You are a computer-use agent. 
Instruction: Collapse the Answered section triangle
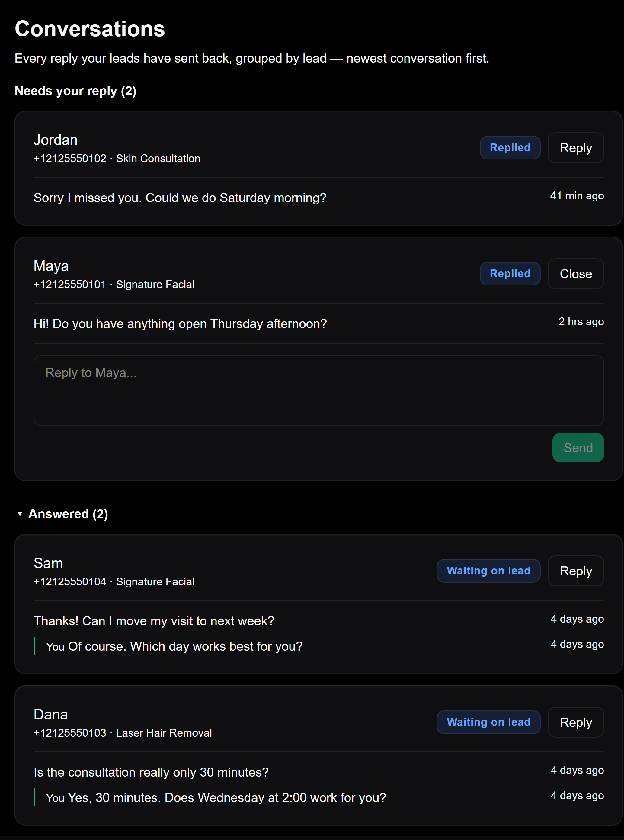coord(20,514)
